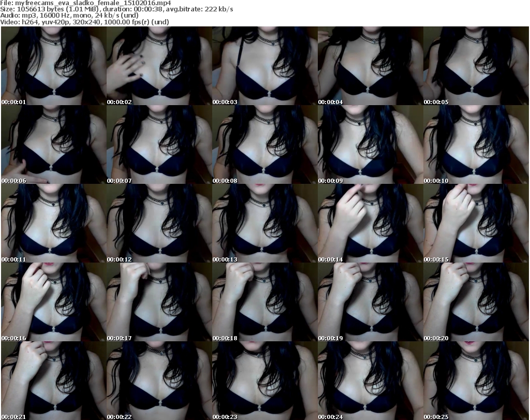Image resolution: width=530 pixels, height=420 pixels.
Task: Select the frame thumbnail stamped 00:00:01
Action: [x=54, y=66]
